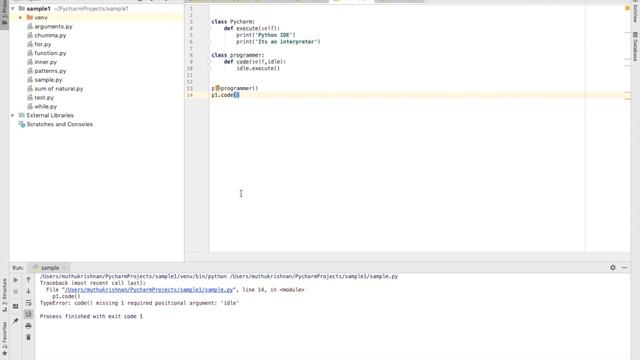The image size is (640, 360).
Task: Select sample.py in project tree
Action: (x=48, y=80)
